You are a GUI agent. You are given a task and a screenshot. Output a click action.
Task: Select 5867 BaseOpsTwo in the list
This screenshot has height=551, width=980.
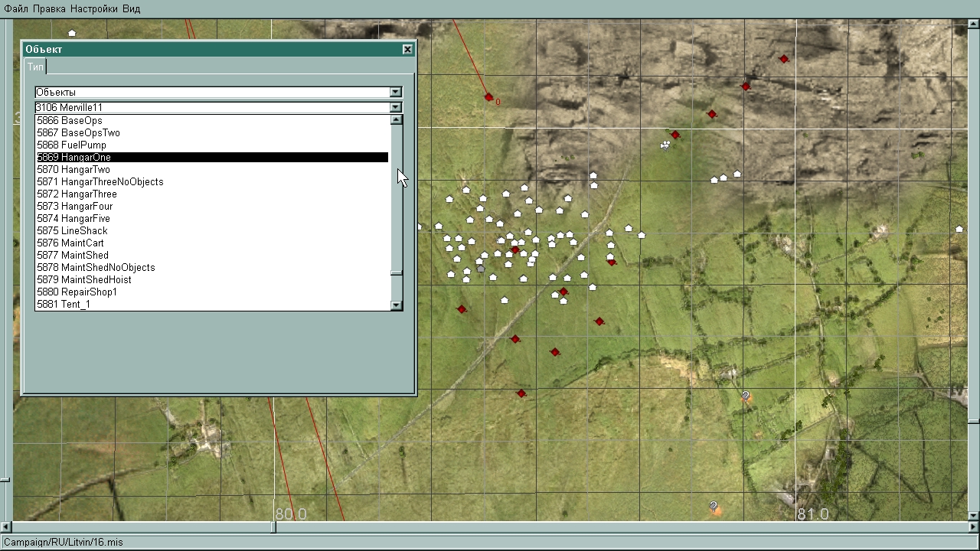tap(213, 133)
